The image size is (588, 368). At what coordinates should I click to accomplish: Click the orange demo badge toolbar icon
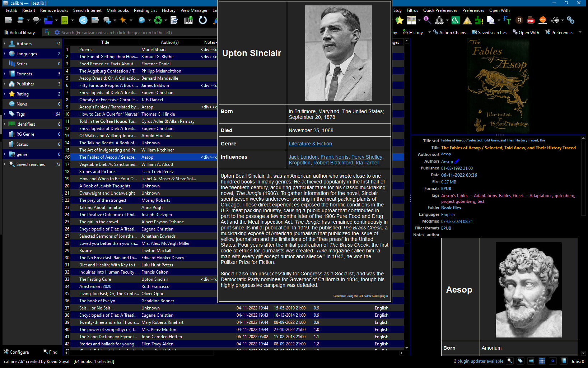543,20
